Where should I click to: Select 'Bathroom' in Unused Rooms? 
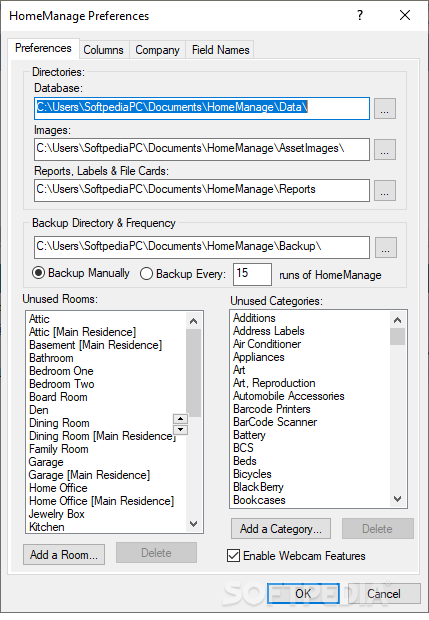pyautogui.click(x=51, y=358)
